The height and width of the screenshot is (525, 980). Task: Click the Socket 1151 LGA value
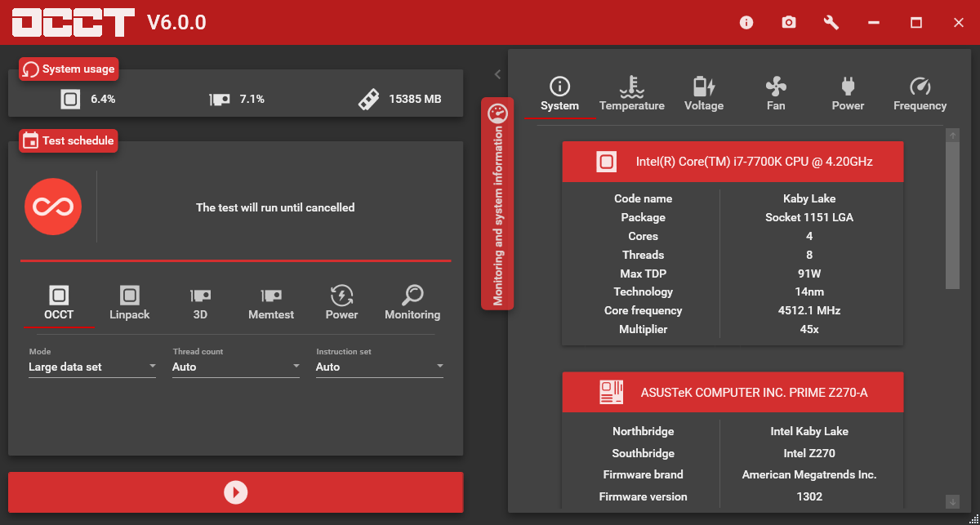[x=809, y=217]
